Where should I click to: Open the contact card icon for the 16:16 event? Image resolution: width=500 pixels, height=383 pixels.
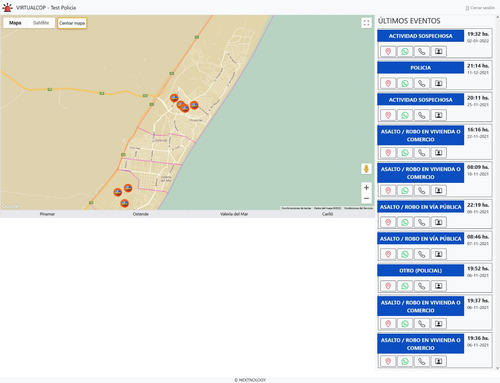coord(439,153)
